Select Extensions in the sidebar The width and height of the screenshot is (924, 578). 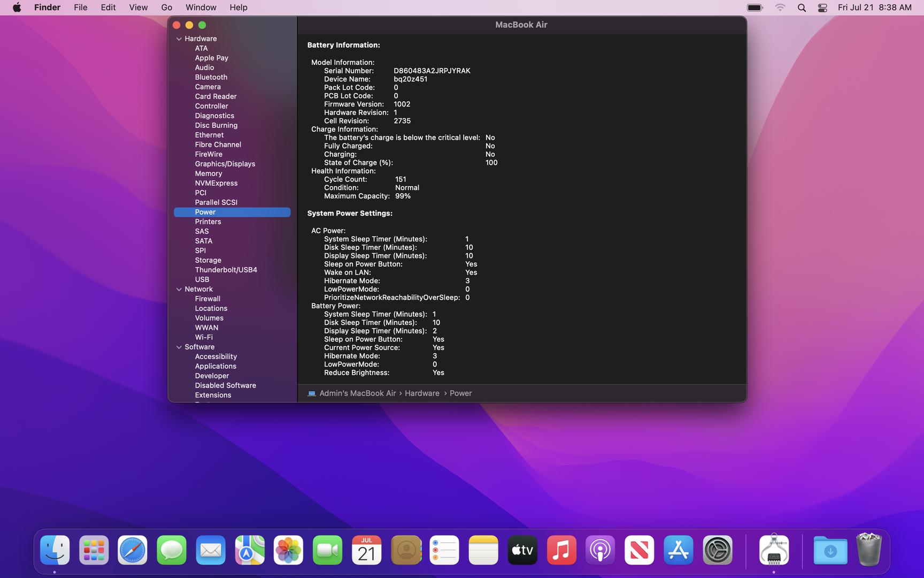coord(213,395)
